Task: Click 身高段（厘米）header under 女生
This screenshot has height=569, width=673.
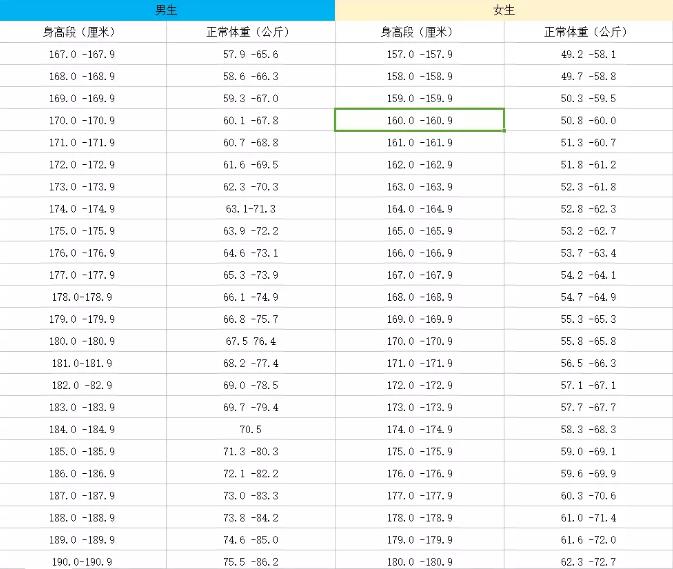Action: (420, 32)
